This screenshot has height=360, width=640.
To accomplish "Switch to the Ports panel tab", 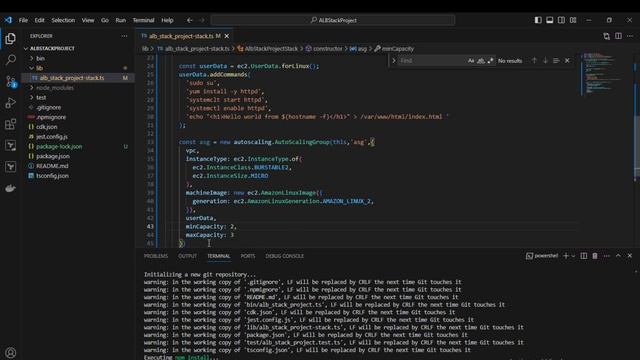I will (248, 256).
